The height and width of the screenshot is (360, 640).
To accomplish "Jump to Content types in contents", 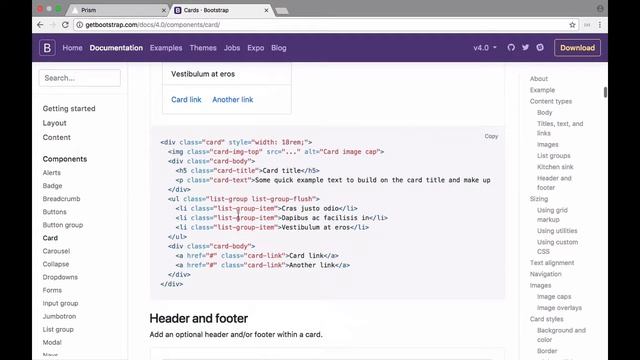I will pyautogui.click(x=551, y=101).
